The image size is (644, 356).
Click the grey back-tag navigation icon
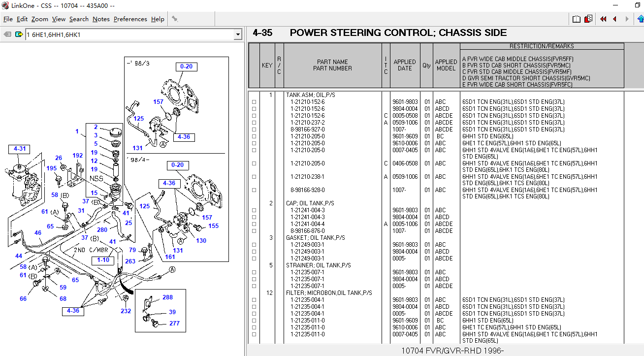coord(7,34)
